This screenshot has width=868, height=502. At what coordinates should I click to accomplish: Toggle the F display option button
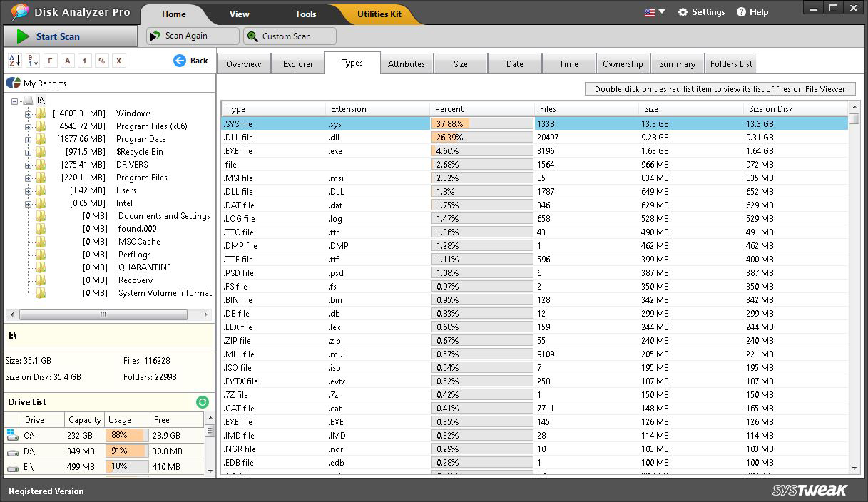coord(50,61)
